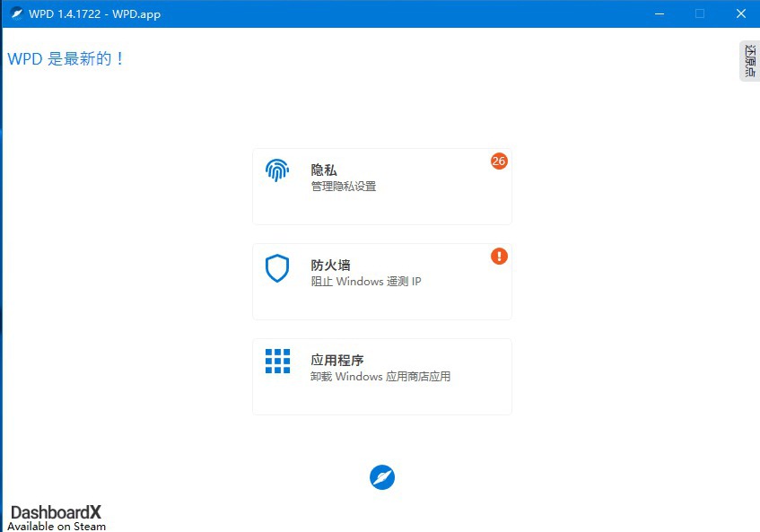Open the 应用程序 card
Screen dimensions: 760x532
point(382,377)
